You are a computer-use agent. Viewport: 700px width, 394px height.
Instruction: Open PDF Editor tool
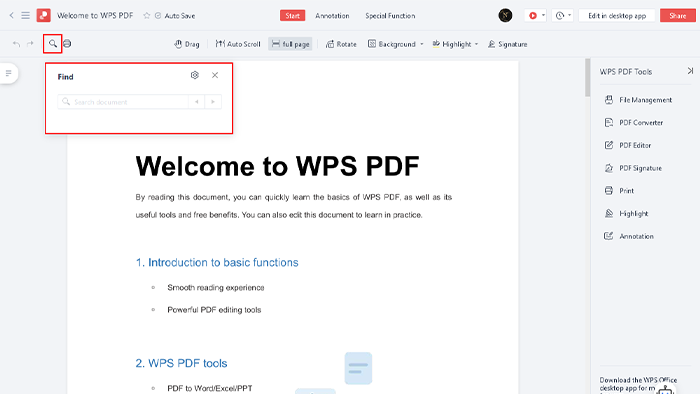pyautogui.click(x=628, y=145)
